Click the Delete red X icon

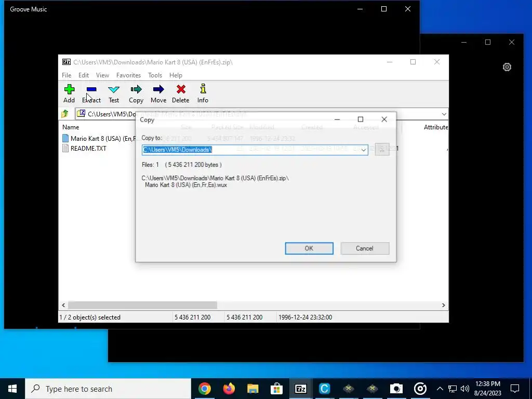pyautogui.click(x=181, y=89)
